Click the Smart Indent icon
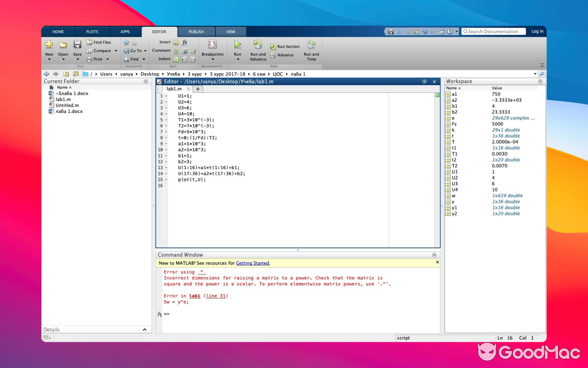Screen dimensions: 588x368 click(176, 59)
